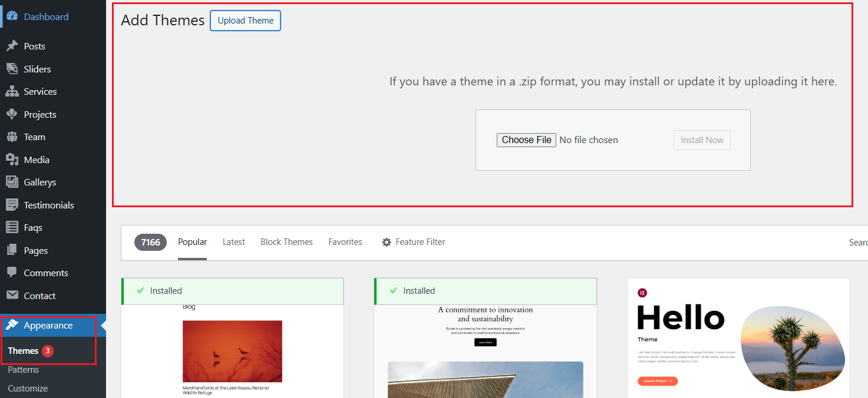The width and height of the screenshot is (868, 398).
Task: Click the Team group icon
Action: pos(12,137)
